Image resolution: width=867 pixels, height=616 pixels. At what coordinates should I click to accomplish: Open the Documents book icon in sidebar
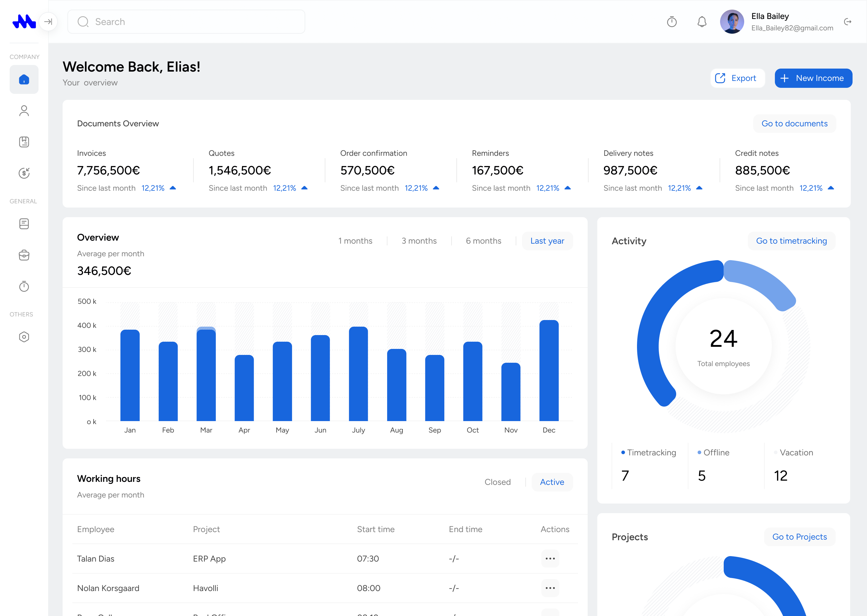click(x=24, y=141)
